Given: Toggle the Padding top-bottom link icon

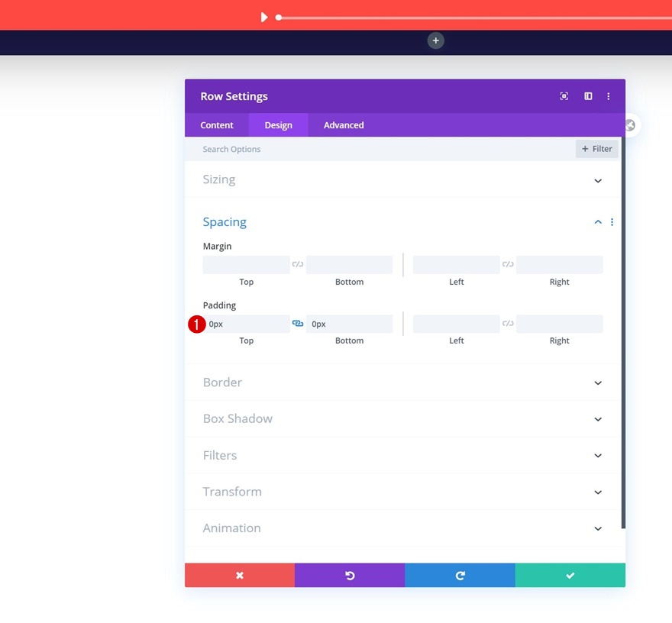Looking at the screenshot, I should coord(297,323).
